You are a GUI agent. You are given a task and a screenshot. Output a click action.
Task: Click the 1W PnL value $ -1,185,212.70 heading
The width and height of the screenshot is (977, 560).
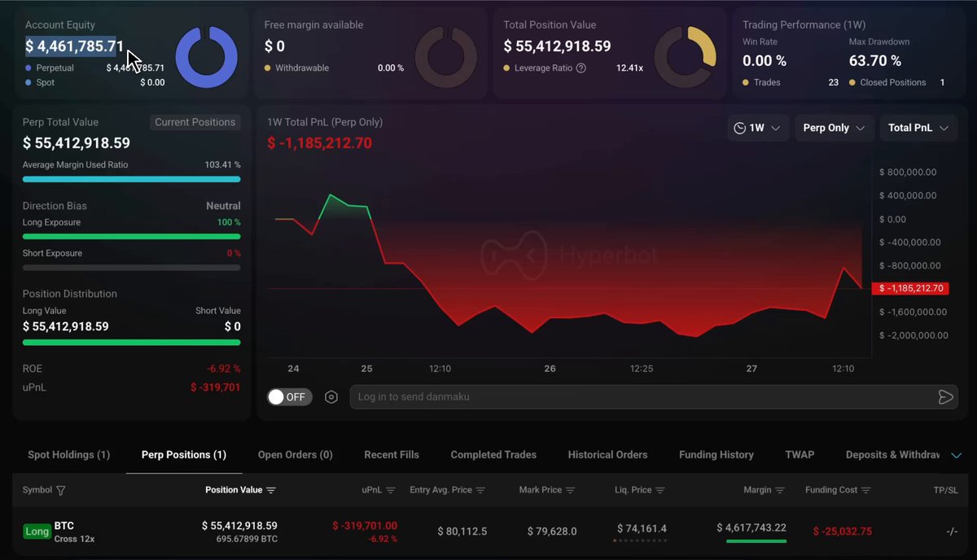[319, 143]
